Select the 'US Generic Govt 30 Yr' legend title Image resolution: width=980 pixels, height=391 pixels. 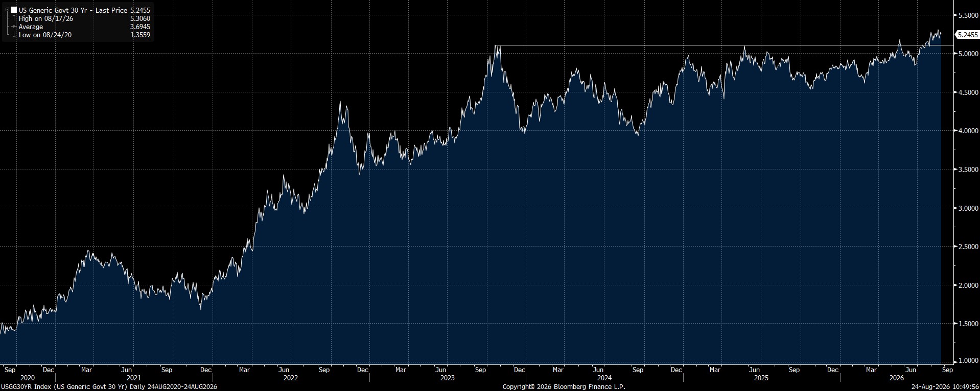52,10
